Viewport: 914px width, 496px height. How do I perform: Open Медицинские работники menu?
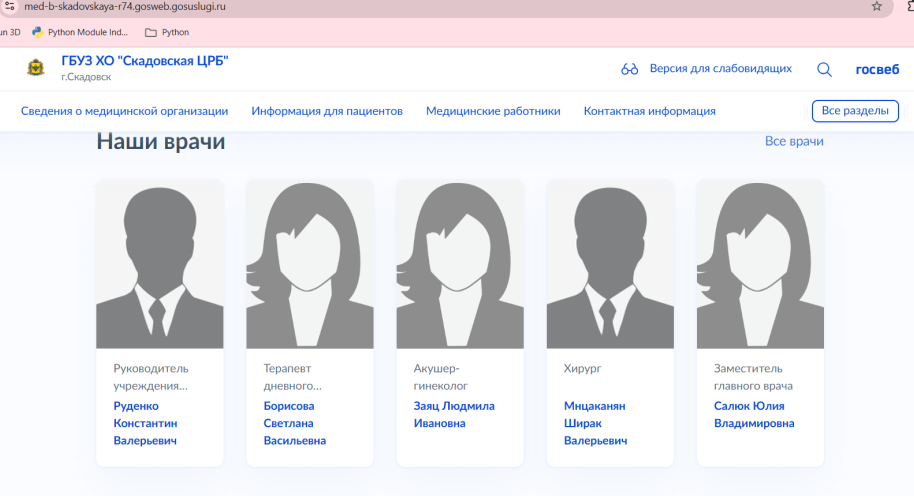tap(493, 111)
